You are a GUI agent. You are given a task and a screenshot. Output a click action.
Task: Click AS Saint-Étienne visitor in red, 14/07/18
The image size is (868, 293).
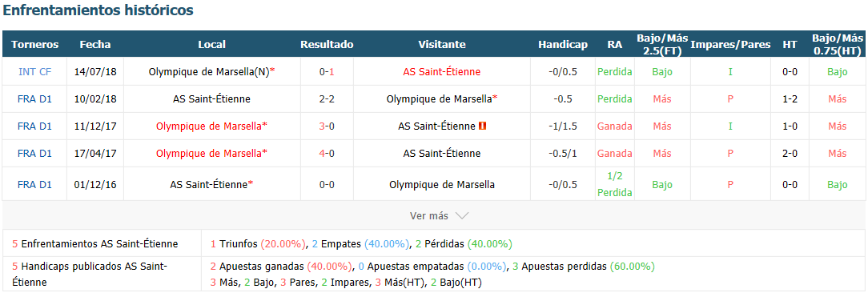click(442, 71)
